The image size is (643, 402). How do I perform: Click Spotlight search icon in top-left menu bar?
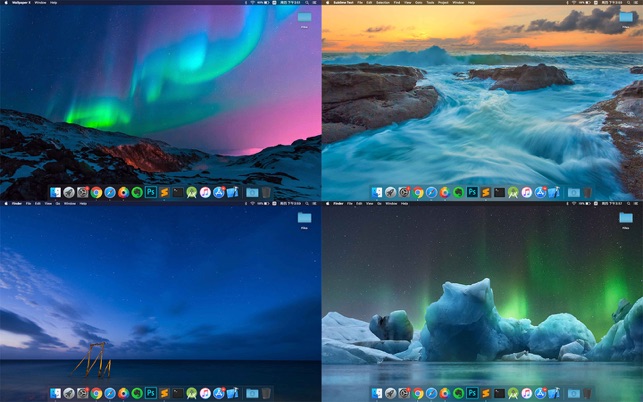pyautogui.click(x=306, y=3)
